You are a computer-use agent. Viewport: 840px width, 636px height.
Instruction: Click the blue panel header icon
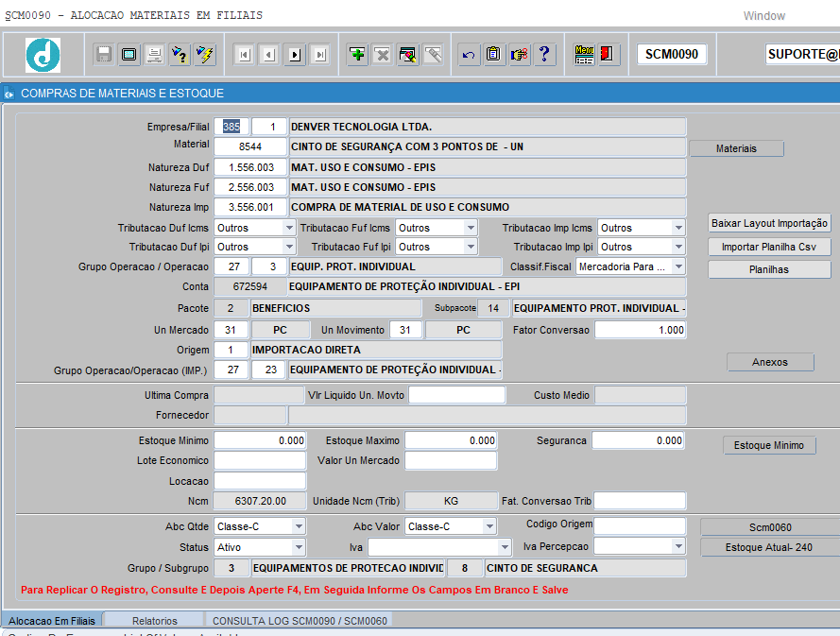tap(9, 94)
